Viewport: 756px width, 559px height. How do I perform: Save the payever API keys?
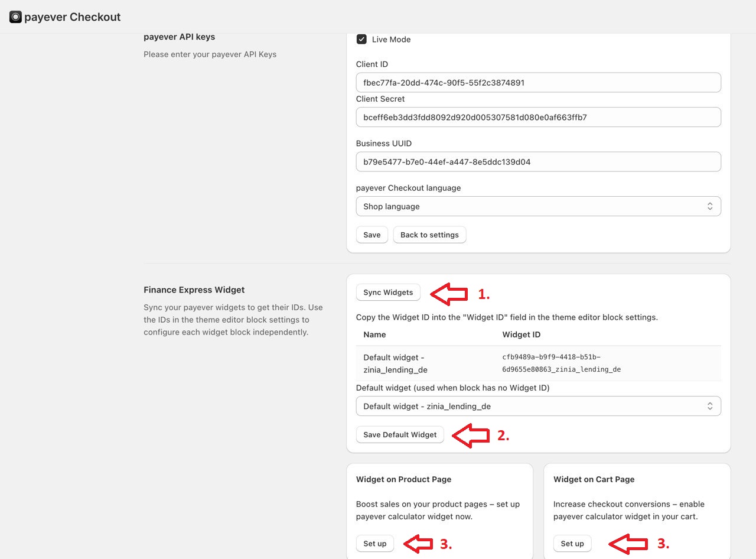[372, 235]
